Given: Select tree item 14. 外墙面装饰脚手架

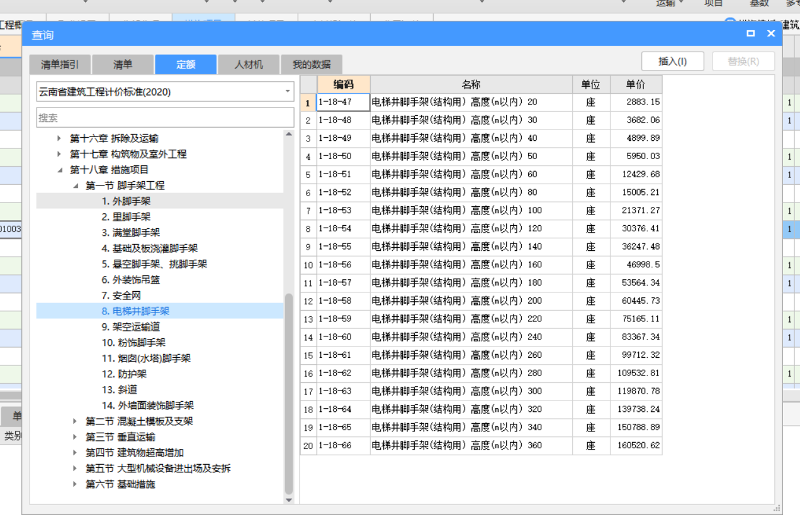Looking at the screenshot, I should click(148, 406).
